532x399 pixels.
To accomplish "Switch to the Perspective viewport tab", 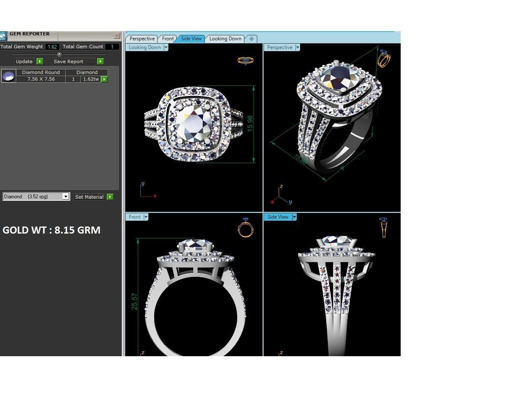I will (x=142, y=39).
